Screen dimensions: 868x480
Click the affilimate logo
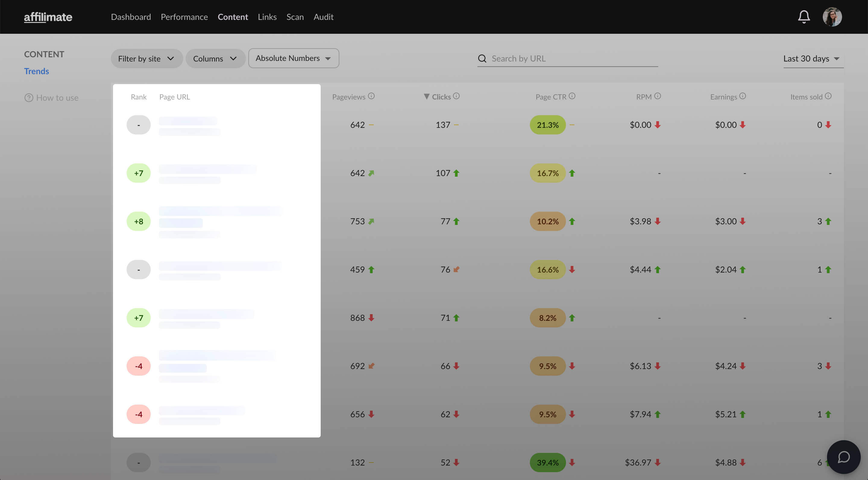[x=48, y=17]
